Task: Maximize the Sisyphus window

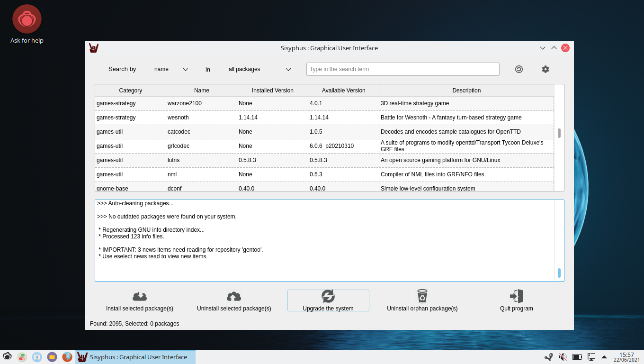Action: pos(554,48)
